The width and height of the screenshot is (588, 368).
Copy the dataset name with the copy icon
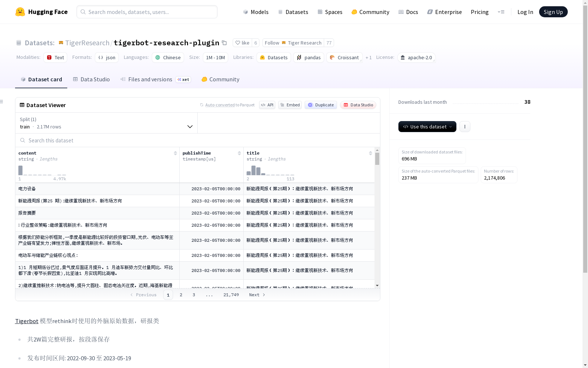[225, 43]
